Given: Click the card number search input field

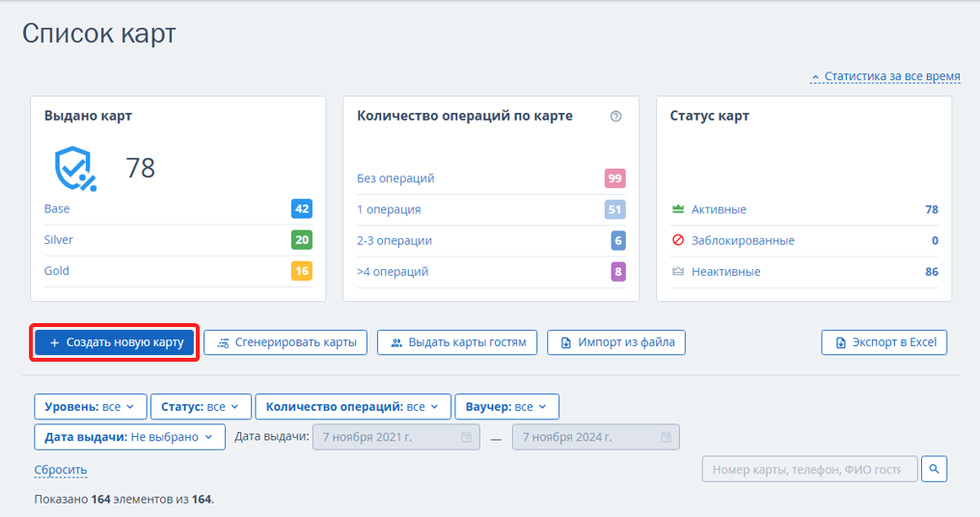Looking at the screenshot, I should [x=809, y=469].
